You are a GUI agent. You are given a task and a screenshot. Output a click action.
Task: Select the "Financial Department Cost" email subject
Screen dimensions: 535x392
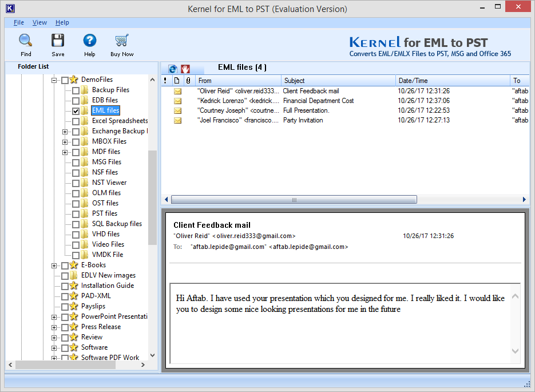(x=318, y=101)
